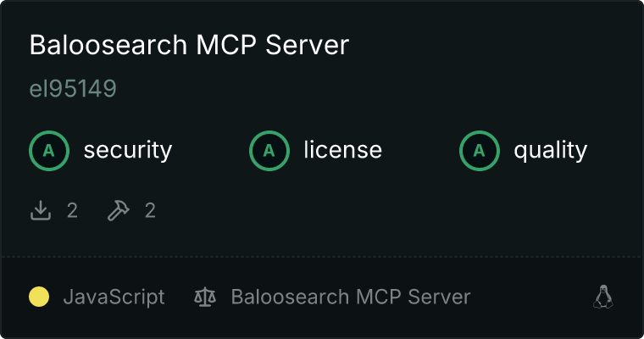Click the tools count number
Image resolution: width=644 pixels, height=339 pixels.
(150, 211)
